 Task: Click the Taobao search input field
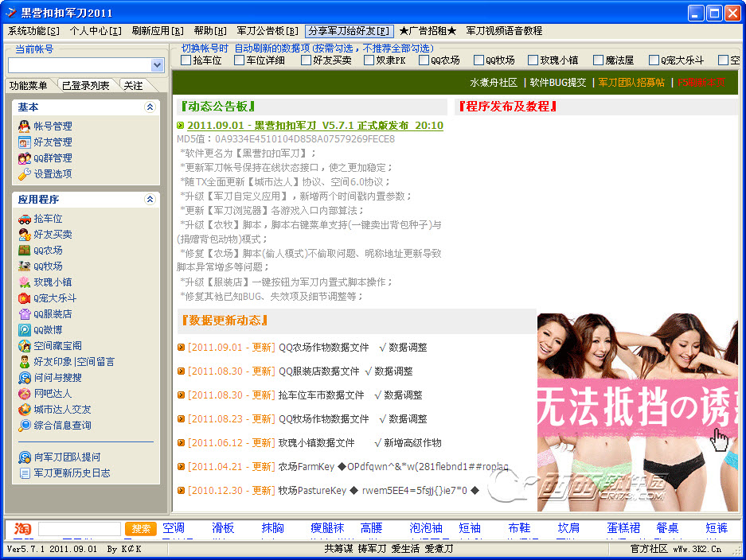(x=80, y=529)
